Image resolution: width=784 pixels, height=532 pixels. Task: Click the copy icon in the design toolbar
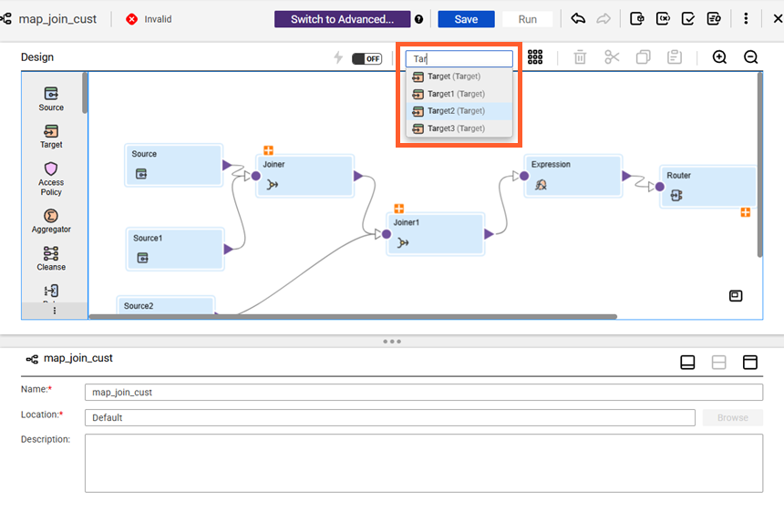pos(643,57)
